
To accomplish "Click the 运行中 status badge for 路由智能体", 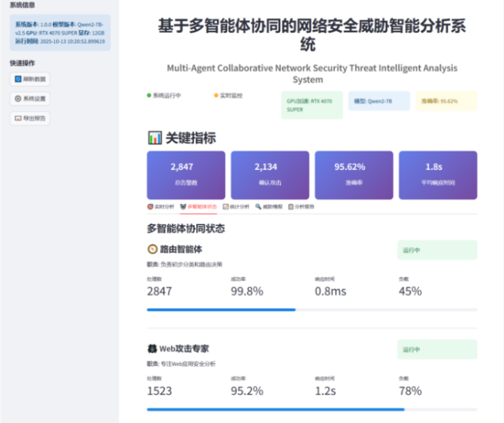I will tap(437, 250).
